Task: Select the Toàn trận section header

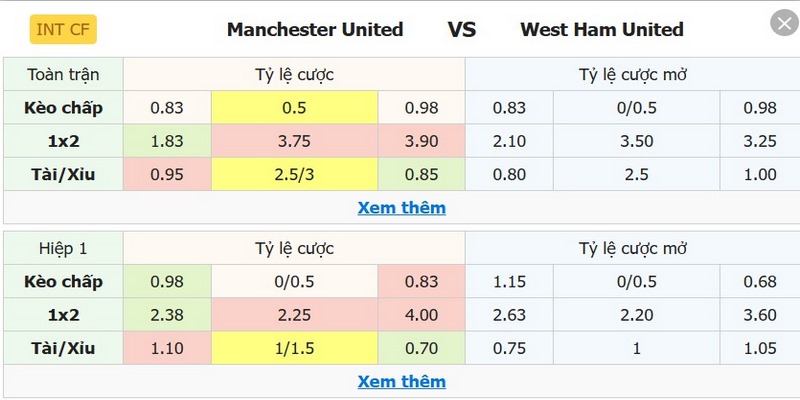Action: tap(64, 75)
